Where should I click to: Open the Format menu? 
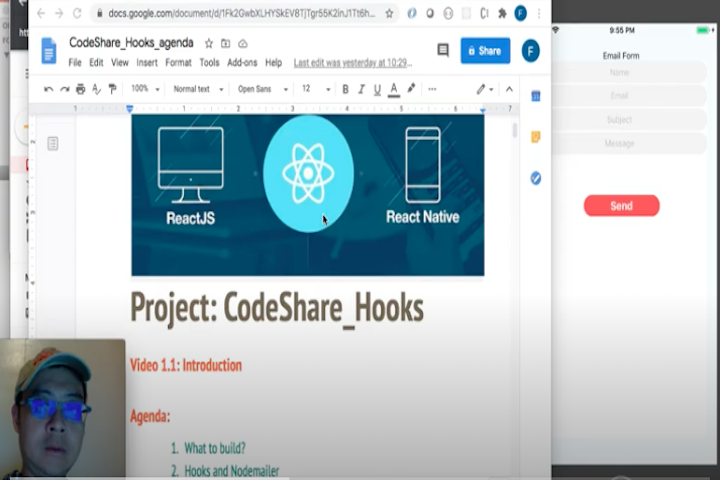tap(178, 62)
